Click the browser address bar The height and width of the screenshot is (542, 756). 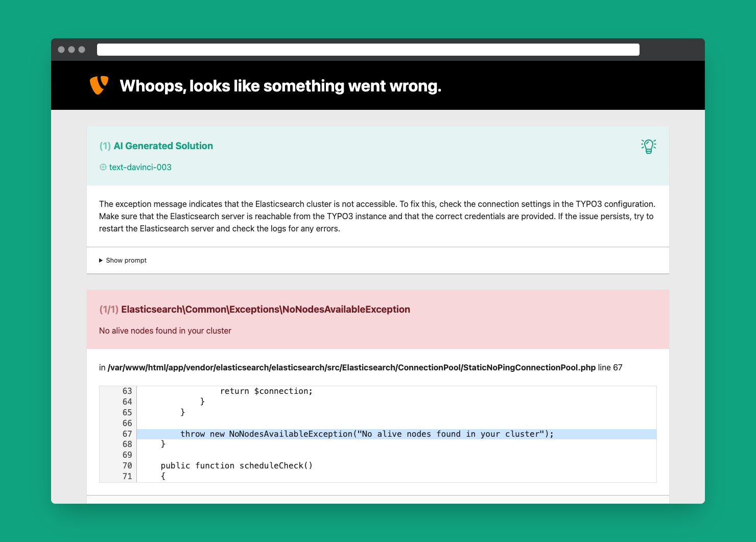[x=368, y=50]
